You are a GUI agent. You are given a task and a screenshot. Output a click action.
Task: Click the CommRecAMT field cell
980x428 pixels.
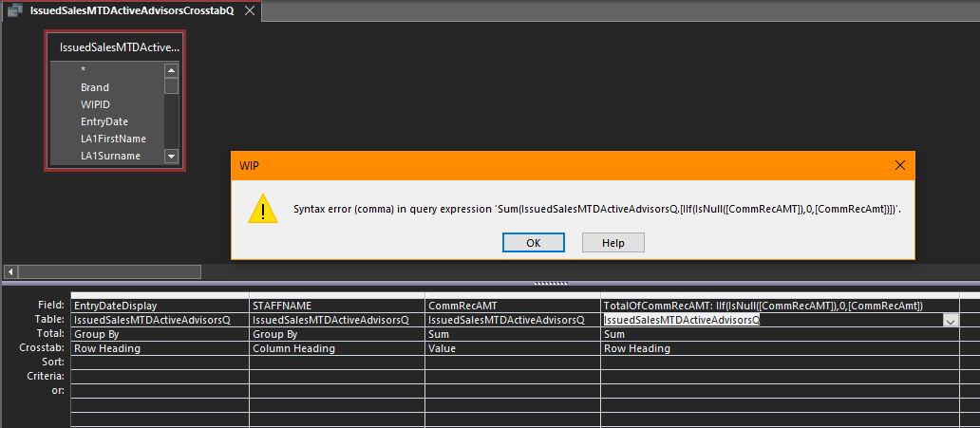tap(513, 307)
